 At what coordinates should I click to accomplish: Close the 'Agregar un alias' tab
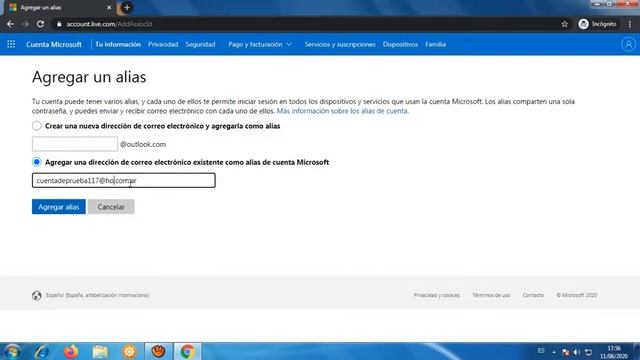pos(109,7)
